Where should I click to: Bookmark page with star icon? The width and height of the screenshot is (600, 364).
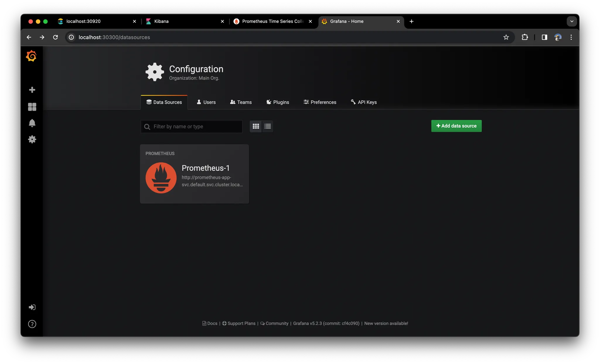(x=506, y=37)
